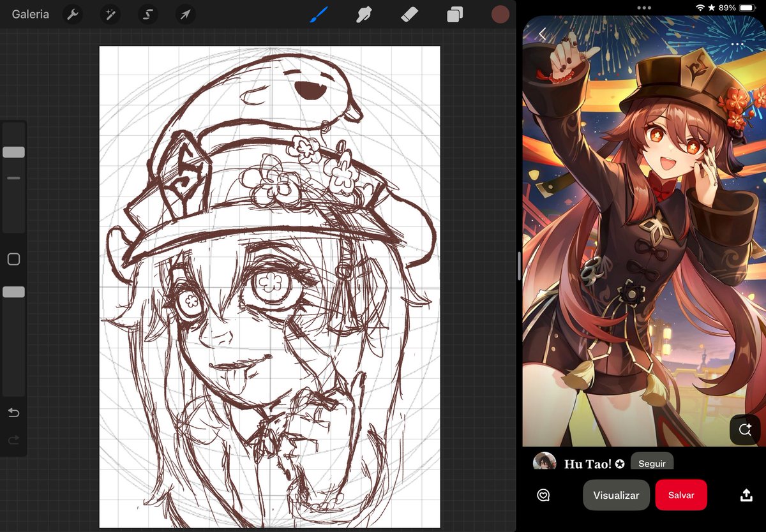Open the Galeria gallery in Procreate
The height and width of the screenshot is (532, 766).
[30, 14]
